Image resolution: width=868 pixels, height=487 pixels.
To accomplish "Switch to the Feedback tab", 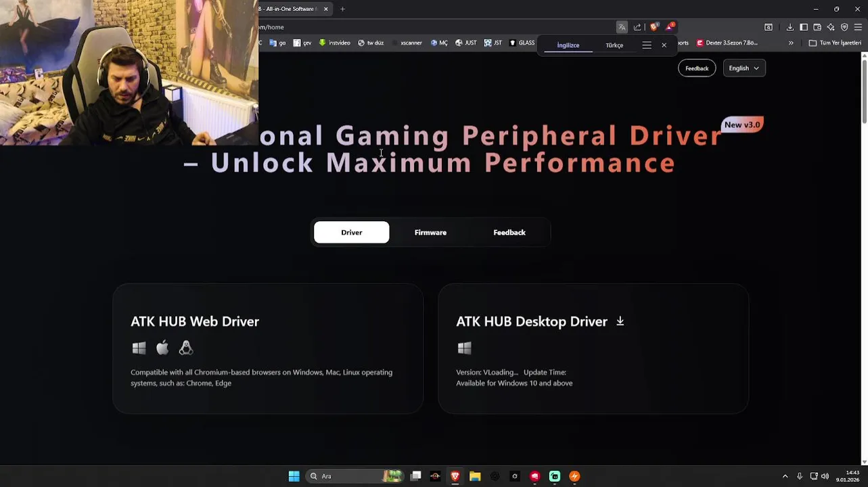I will click(x=509, y=232).
